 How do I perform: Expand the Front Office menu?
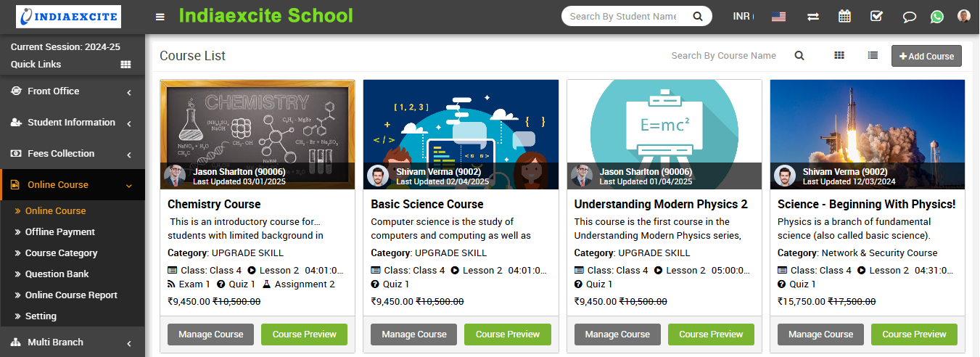click(x=73, y=91)
